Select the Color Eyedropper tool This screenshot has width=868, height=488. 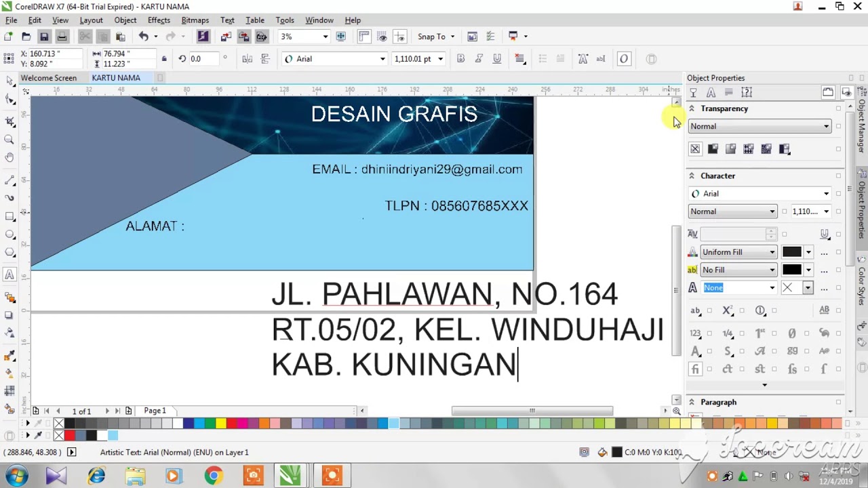click(9, 356)
